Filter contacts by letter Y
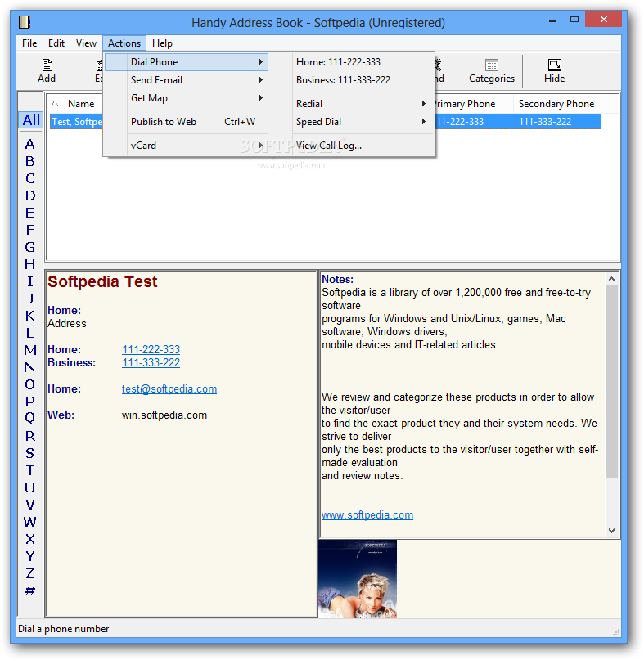 pyautogui.click(x=29, y=556)
